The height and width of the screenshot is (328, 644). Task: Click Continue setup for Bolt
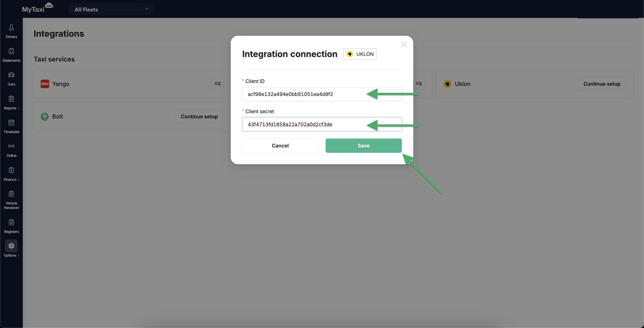point(199,116)
